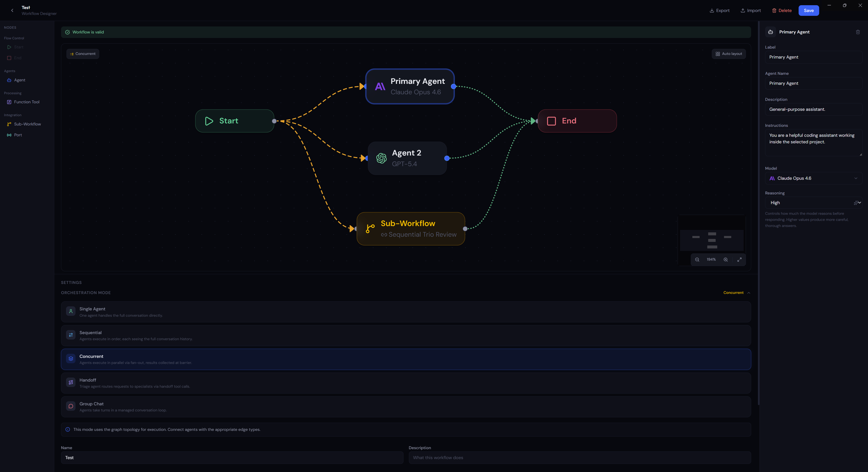Zoom out the canvas with the minus magnifier

click(697, 260)
